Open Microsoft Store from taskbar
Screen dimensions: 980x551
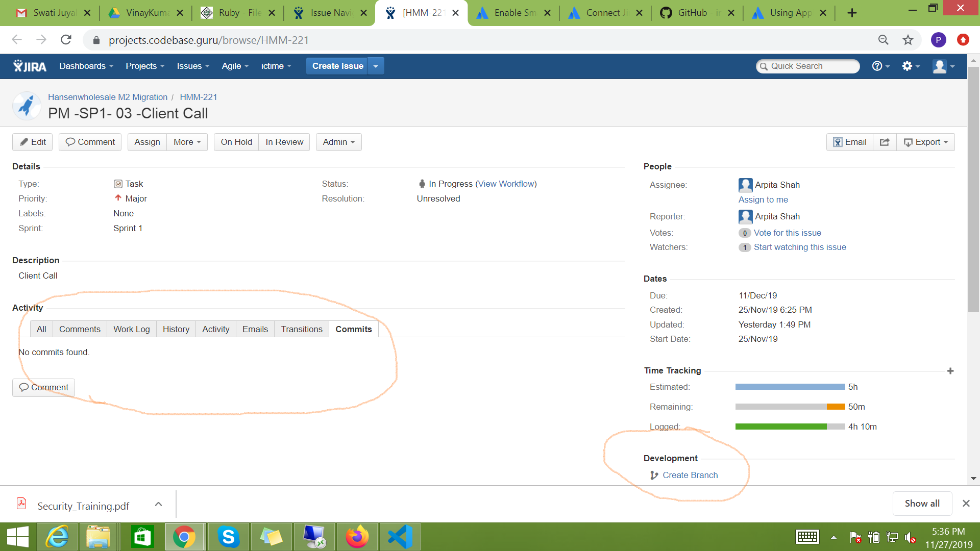click(x=142, y=537)
